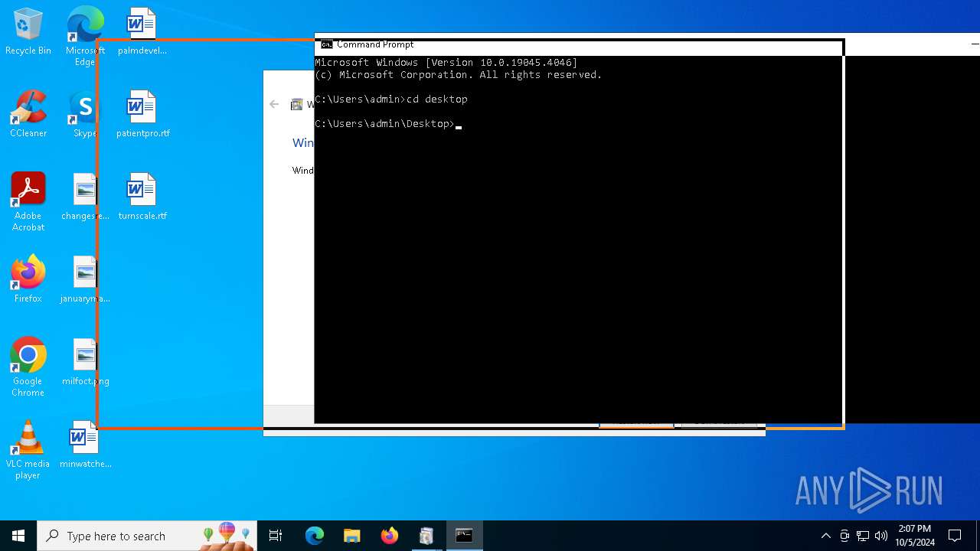The height and width of the screenshot is (551, 980).
Task: Click the taskbar search box
Action: tap(147, 536)
